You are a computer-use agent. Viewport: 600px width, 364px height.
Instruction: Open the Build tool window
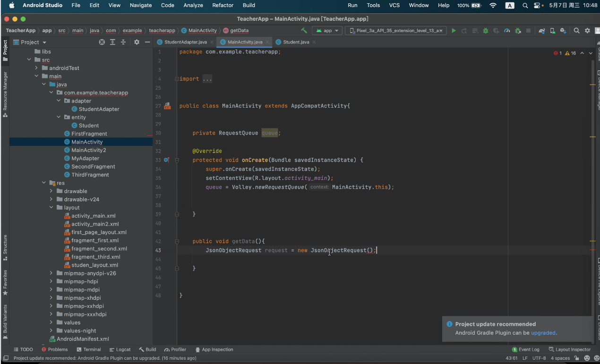click(147, 349)
